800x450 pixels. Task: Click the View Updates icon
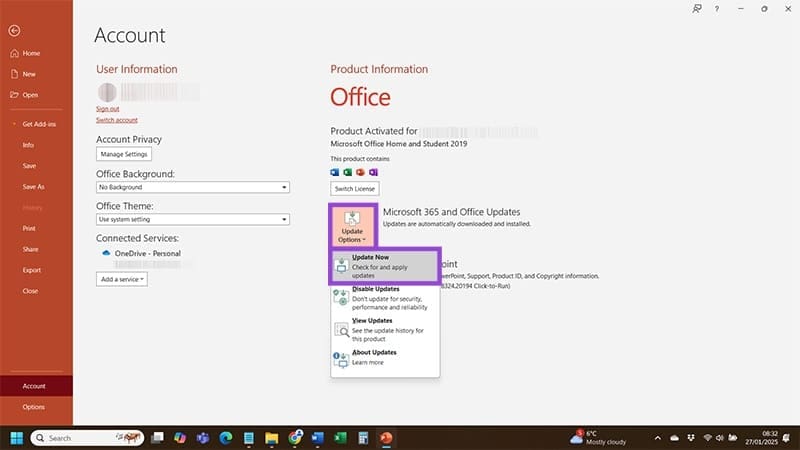pos(341,326)
